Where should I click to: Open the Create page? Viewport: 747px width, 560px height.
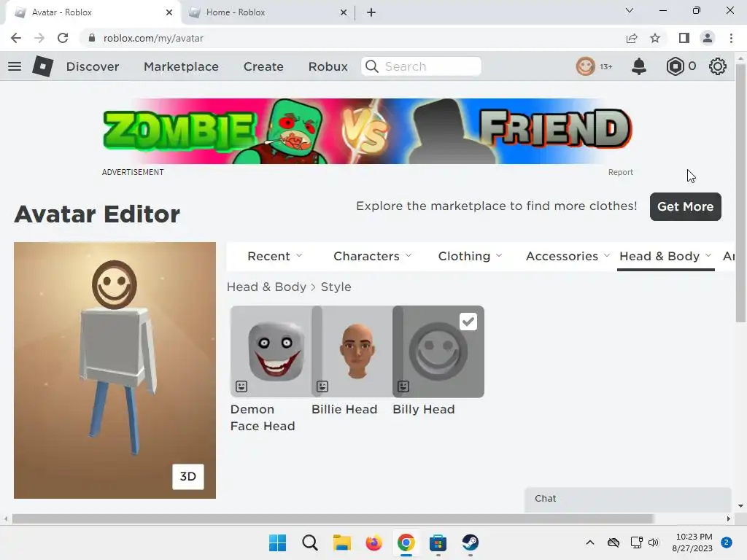click(263, 66)
